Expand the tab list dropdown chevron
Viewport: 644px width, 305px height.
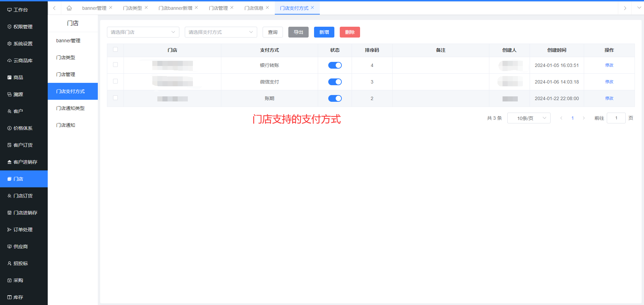(x=638, y=8)
